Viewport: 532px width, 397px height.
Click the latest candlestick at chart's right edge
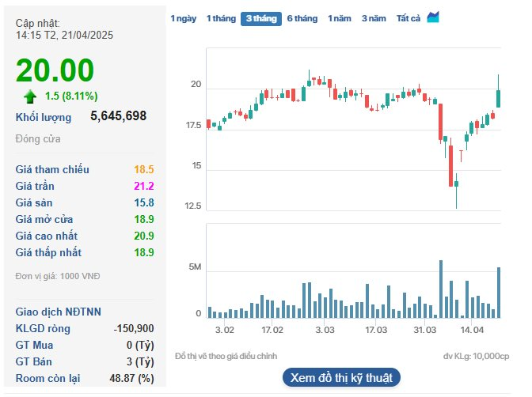499,96
